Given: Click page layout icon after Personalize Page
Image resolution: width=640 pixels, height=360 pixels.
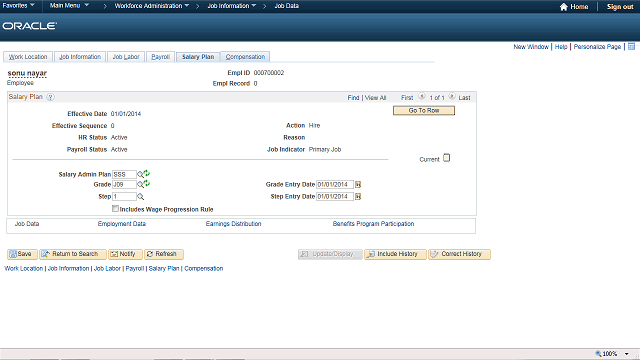Looking at the screenshot, I should [x=631, y=47].
